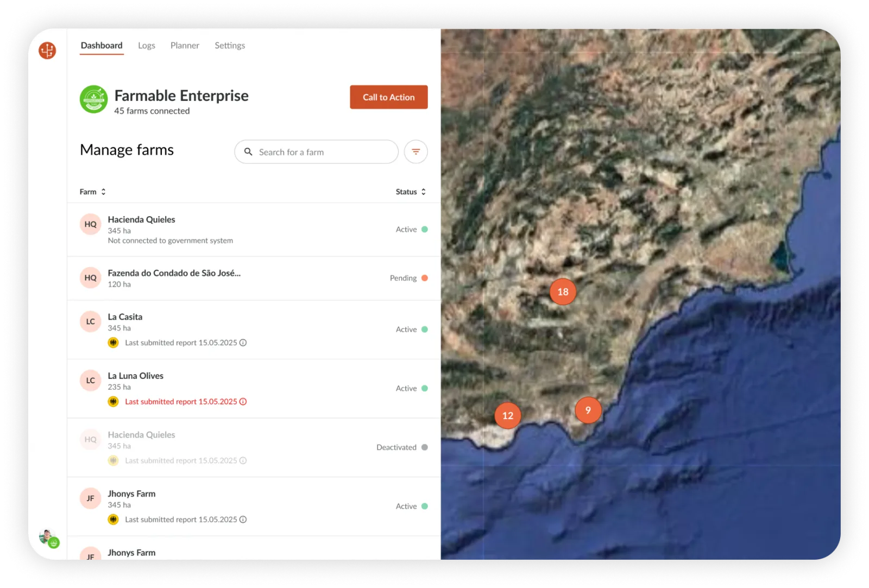Click the HQ avatar for Fazenda do Condado
This screenshot has width=869, height=588.
pos(91,278)
